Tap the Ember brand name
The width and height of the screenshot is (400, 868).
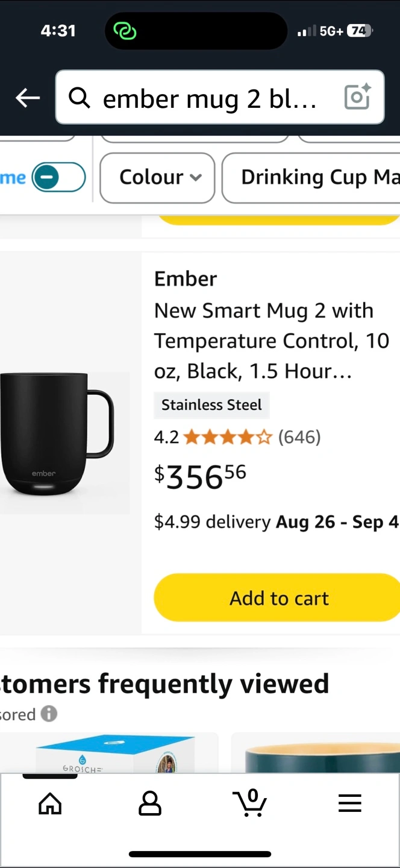pos(186,278)
